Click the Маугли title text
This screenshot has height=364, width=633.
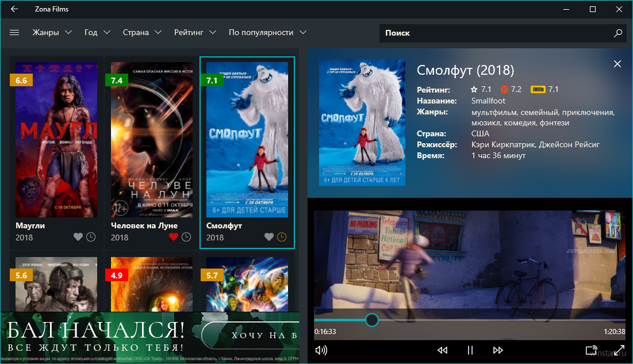pos(30,225)
